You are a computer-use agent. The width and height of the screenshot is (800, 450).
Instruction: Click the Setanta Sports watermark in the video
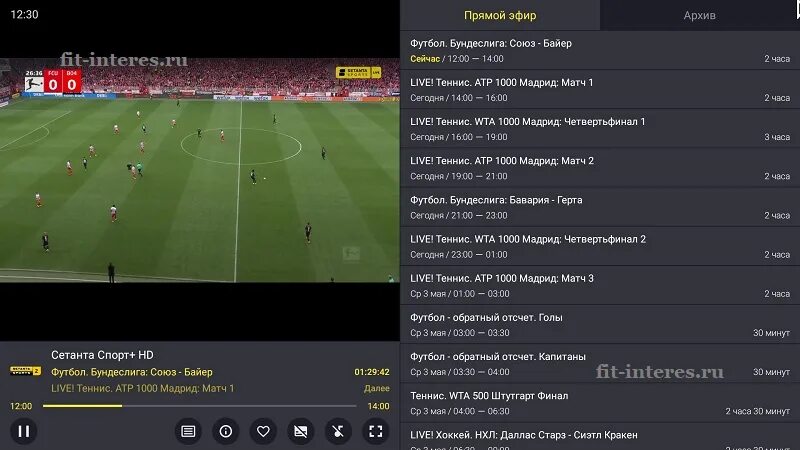(359, 72)
